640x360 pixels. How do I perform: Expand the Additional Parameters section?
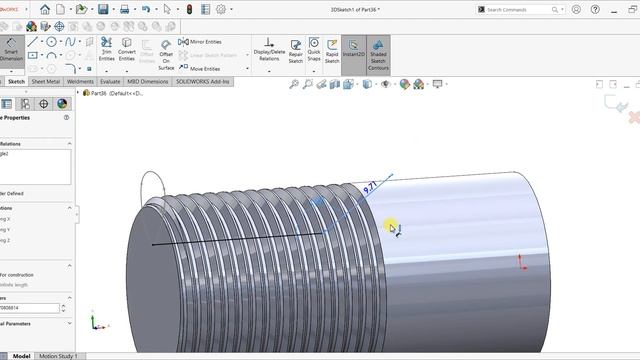69,323
